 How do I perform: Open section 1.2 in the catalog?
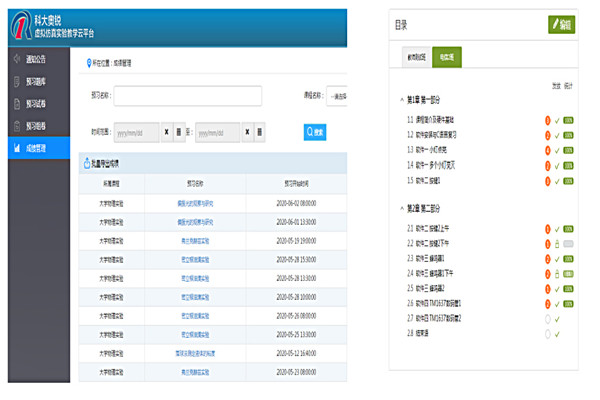point(431,135)
